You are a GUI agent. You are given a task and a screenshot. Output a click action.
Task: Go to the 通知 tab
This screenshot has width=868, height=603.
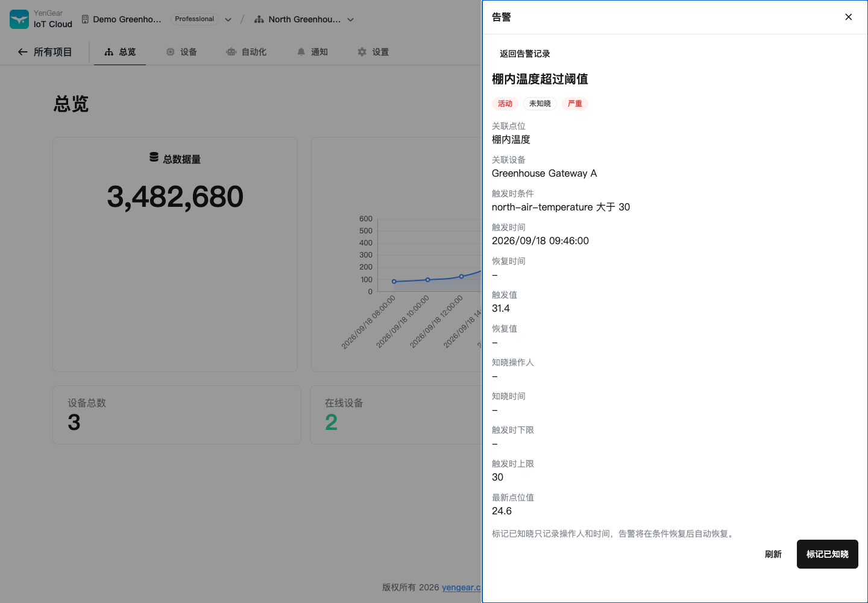coord(312,52)
